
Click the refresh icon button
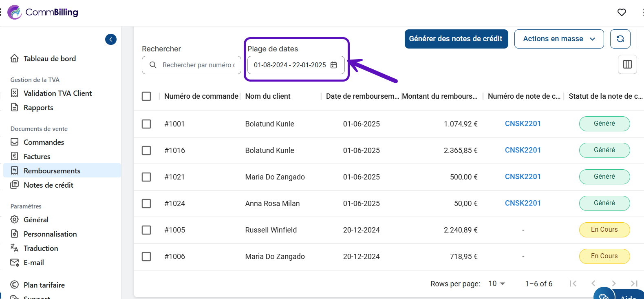click(620, 39)
